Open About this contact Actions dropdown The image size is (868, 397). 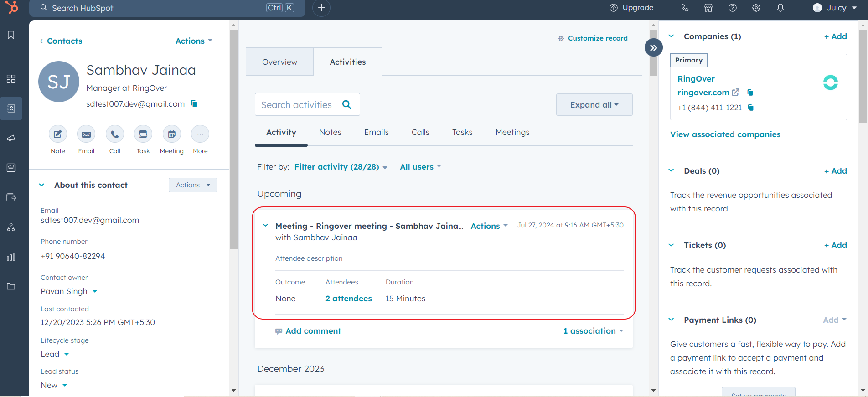193,185
